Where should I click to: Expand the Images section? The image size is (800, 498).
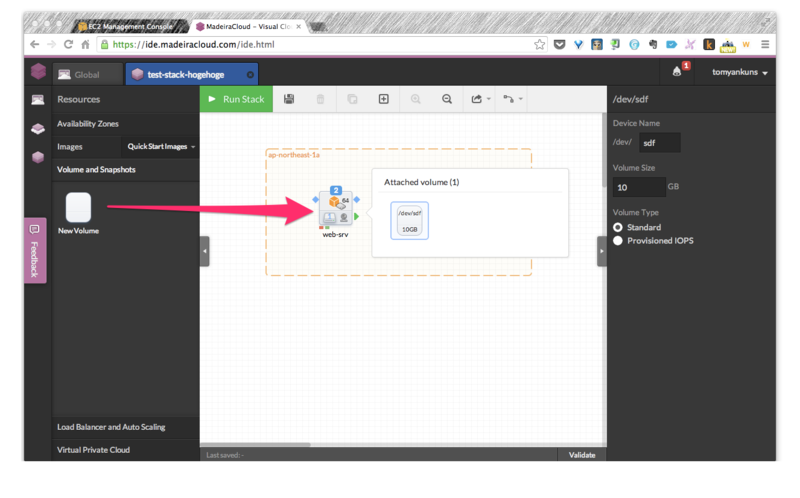coord(87,146)
